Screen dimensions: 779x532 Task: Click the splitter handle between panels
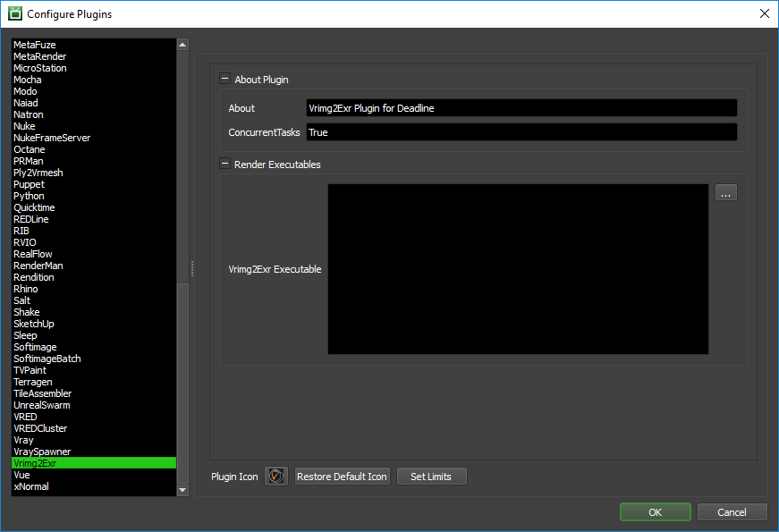[192, 269]
